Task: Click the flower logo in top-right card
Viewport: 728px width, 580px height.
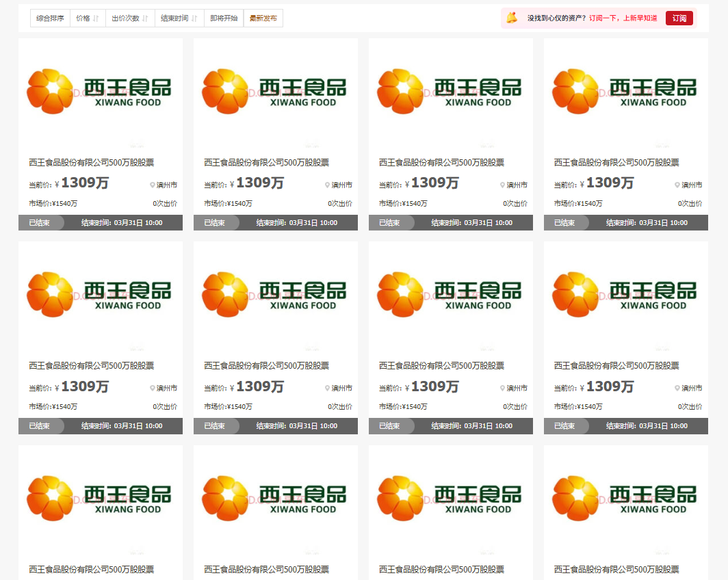Action: pos(575,91)
